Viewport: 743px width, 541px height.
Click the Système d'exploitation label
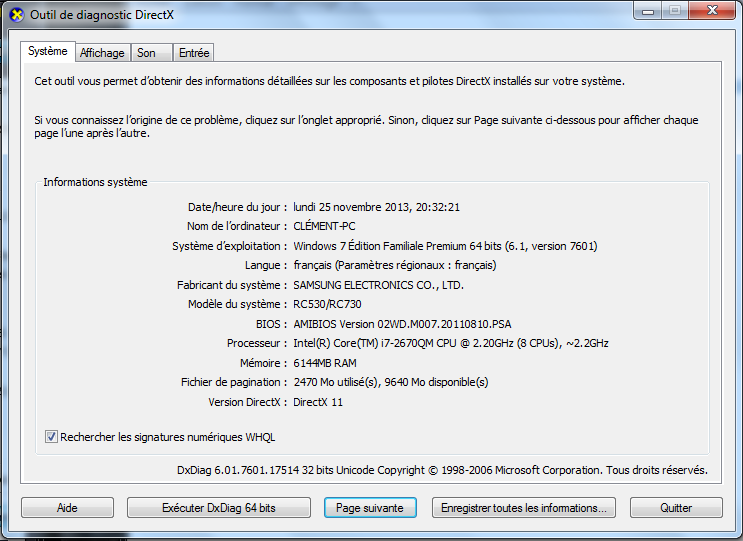click(x=229, y=246)
